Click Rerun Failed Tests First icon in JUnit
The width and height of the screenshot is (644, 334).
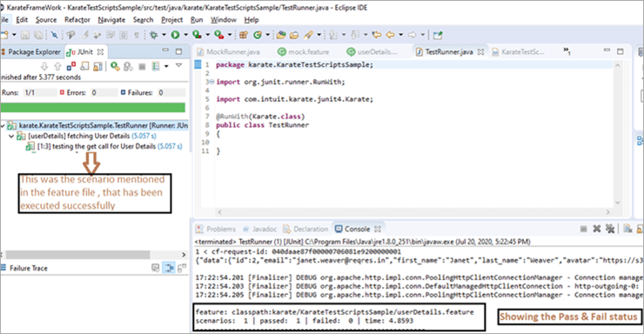[129, 66]
